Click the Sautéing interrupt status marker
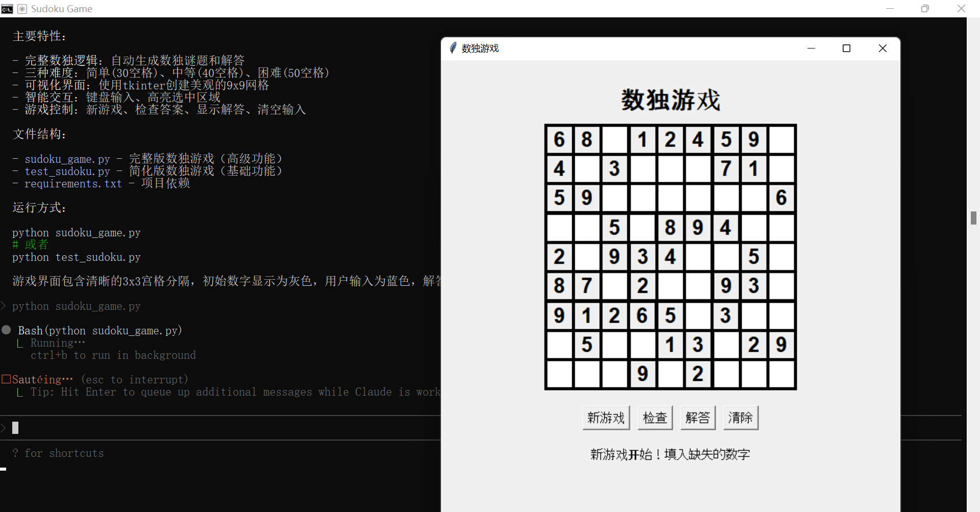This screenshot has height=512, width=980. click(x=6, y=379)
